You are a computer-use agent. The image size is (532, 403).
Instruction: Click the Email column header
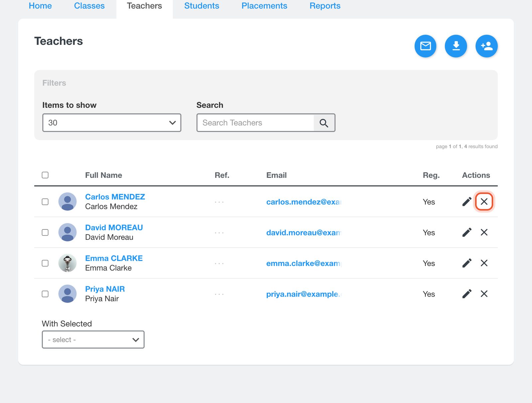276,175
